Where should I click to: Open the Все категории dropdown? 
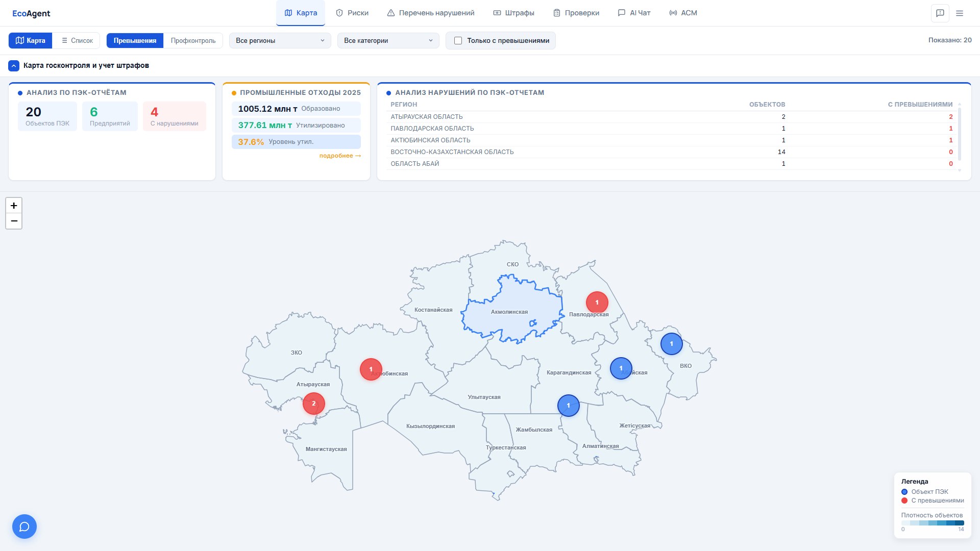(388, 40)
